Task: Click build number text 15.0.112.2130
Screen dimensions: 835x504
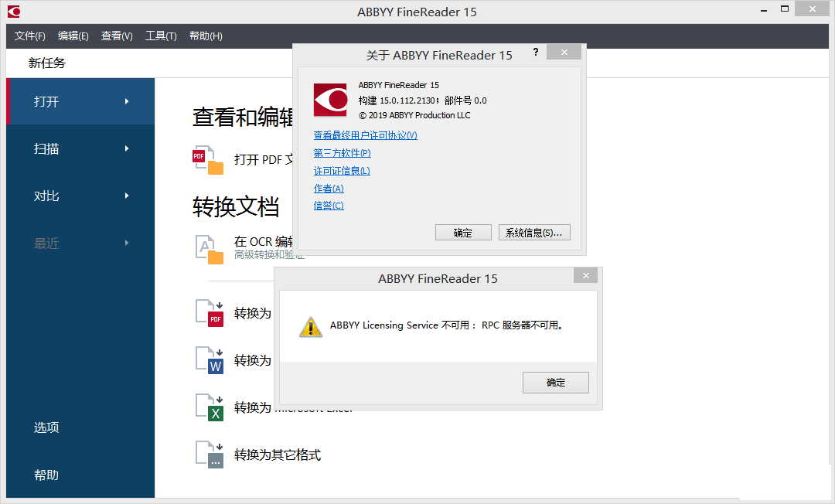Action: (x=407, y=100)
